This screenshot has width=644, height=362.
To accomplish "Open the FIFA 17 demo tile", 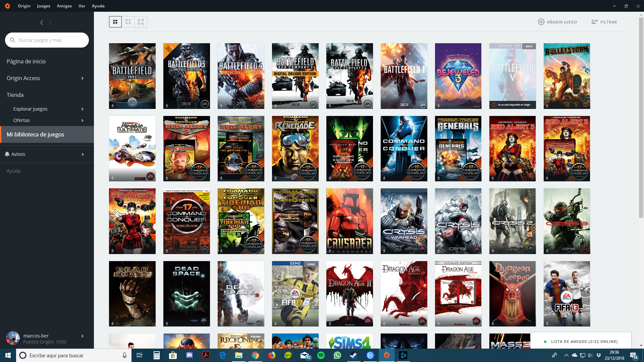I will click(295, 294).
